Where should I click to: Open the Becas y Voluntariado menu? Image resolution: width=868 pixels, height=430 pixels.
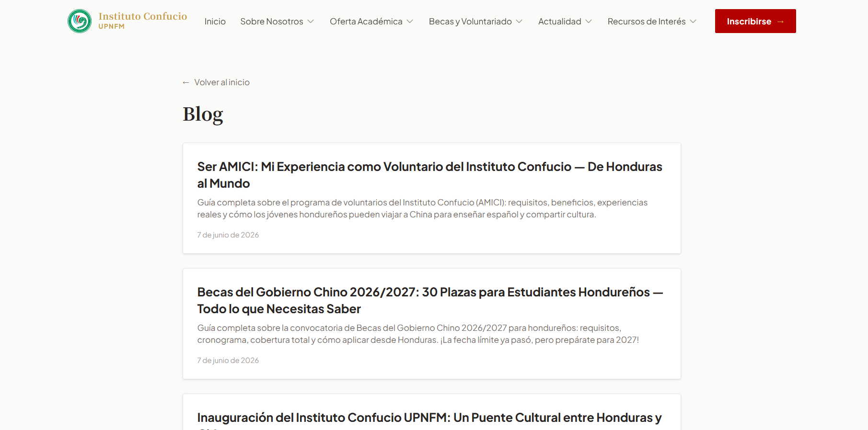point(470,22)
